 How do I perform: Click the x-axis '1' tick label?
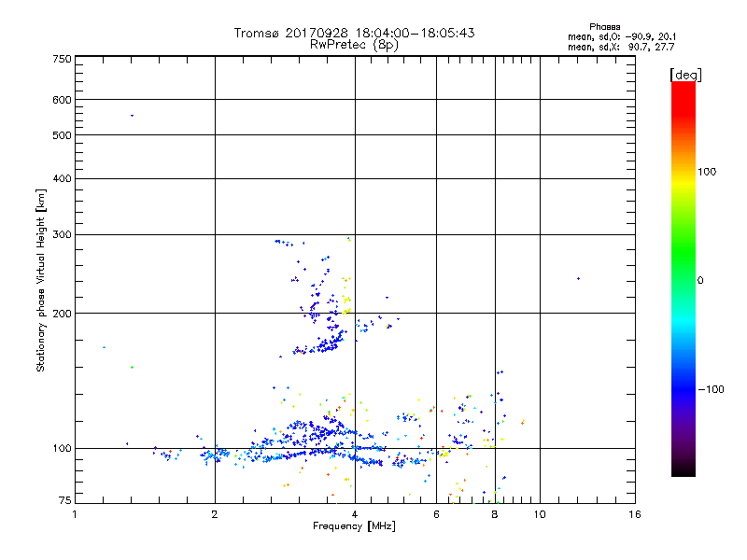click(x=75, y=514)
